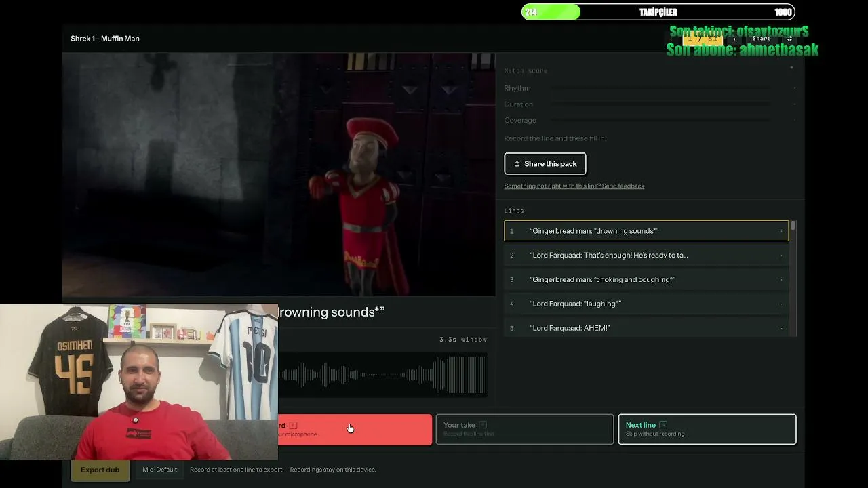The width and height of the screenshot is (868, 488).
Task: Click the Share button in the top bar
Action: pos(762,39)
